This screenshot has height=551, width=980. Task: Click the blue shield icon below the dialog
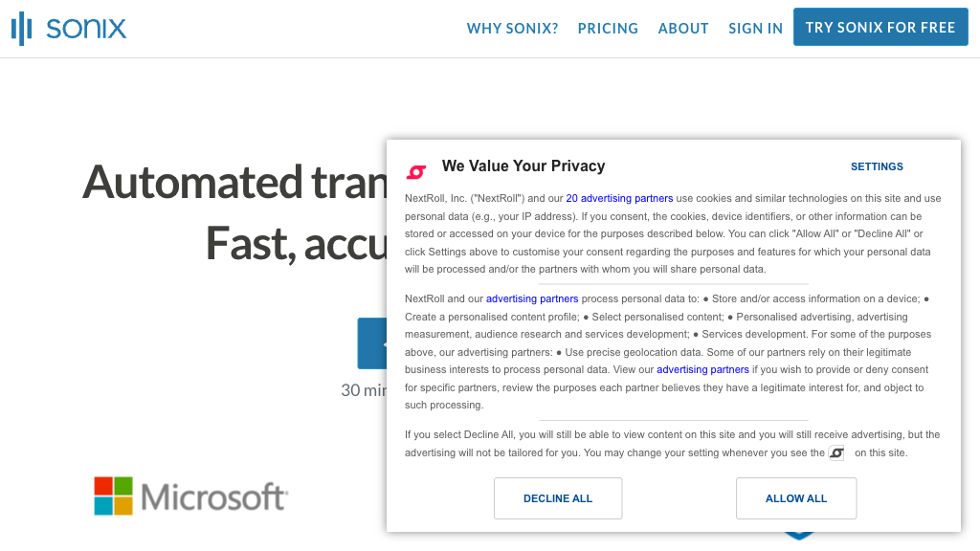798,536
